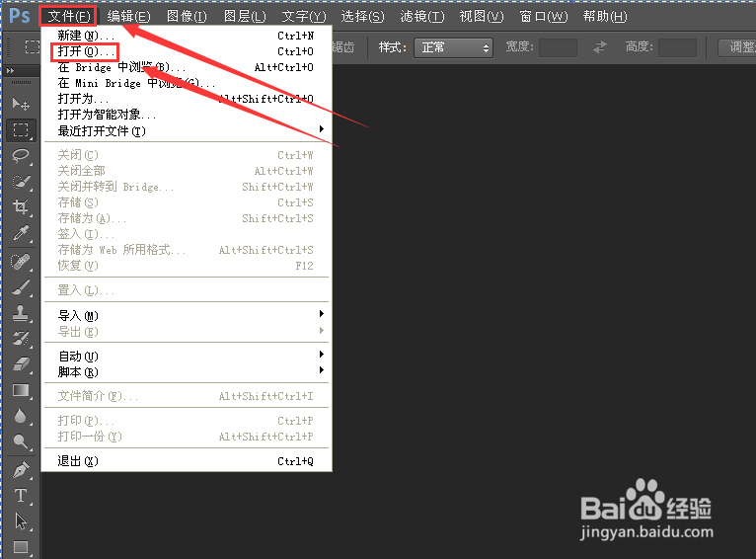Select the Lasso tool

pyautogui.click(x=21, y=156)
